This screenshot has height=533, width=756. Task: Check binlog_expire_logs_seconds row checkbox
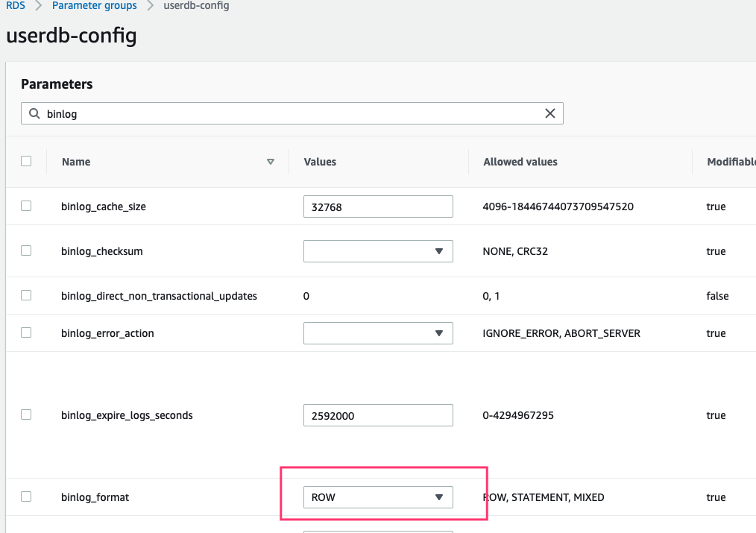(26, 414)
